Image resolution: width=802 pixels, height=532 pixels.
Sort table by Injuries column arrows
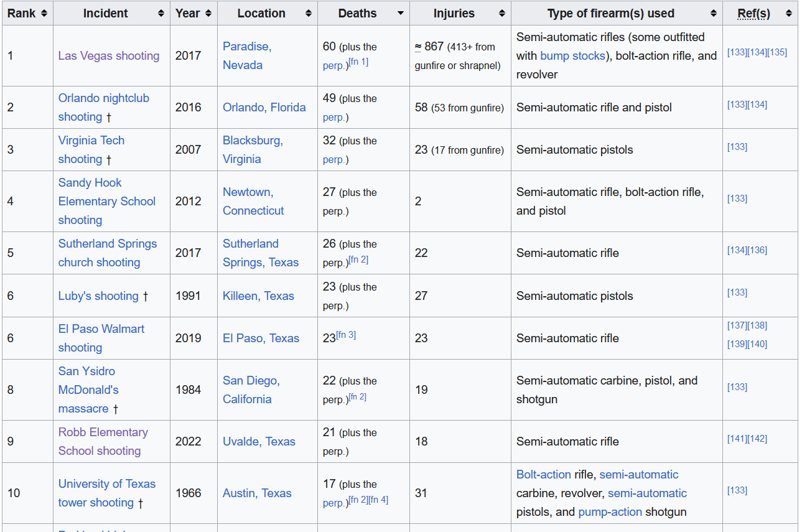(x=502, y=13)
